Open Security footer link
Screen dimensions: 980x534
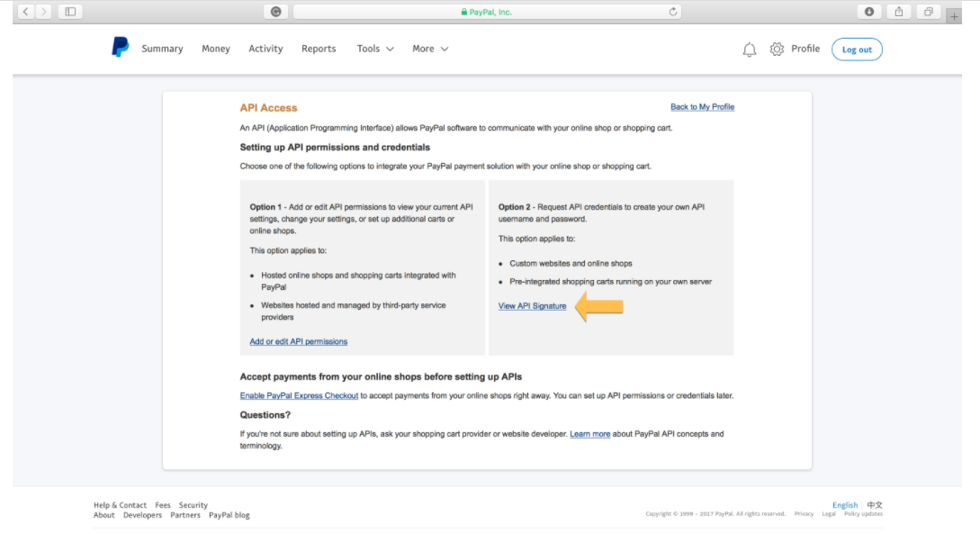[193, 505]
